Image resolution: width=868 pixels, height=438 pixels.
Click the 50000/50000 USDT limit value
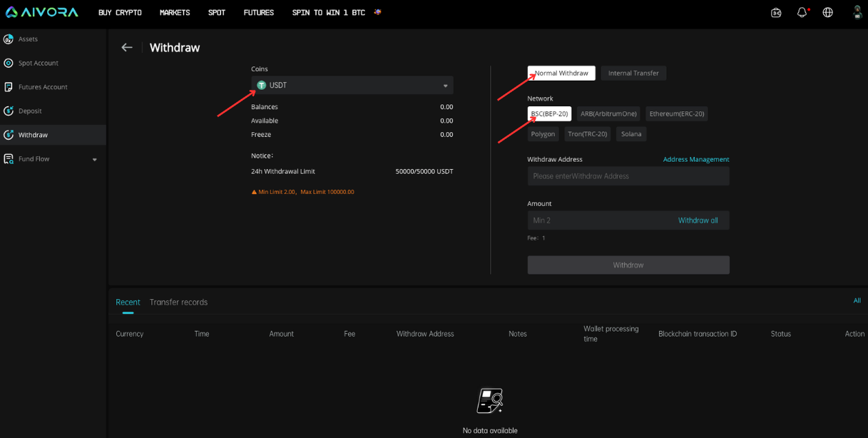click(424, 171)
